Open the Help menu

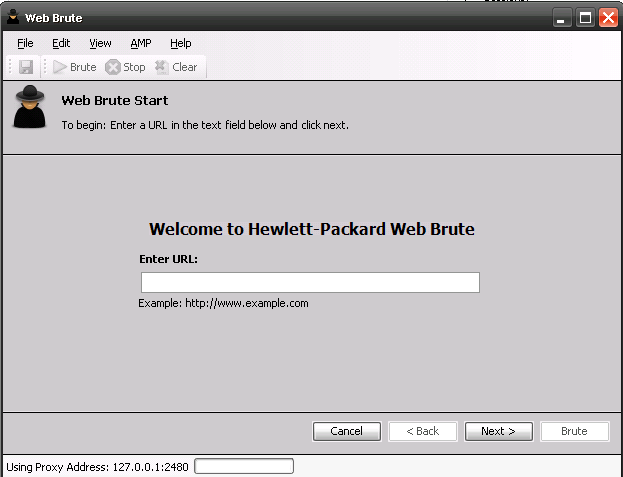coord(181,43)
